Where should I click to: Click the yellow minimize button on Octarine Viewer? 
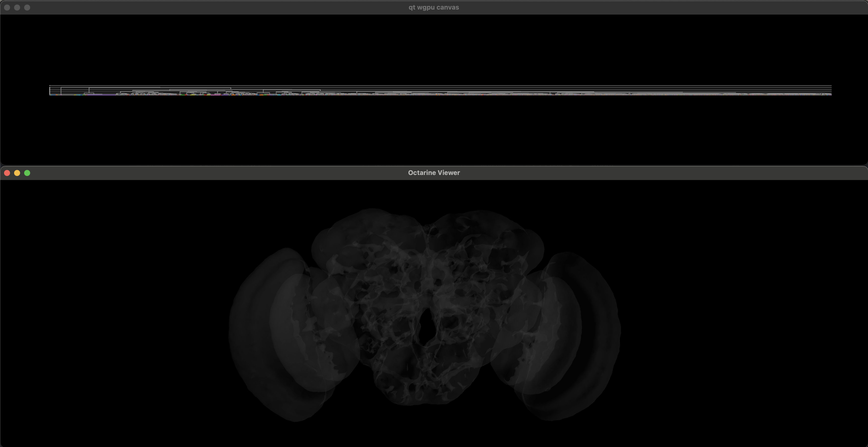coord(17,173)
